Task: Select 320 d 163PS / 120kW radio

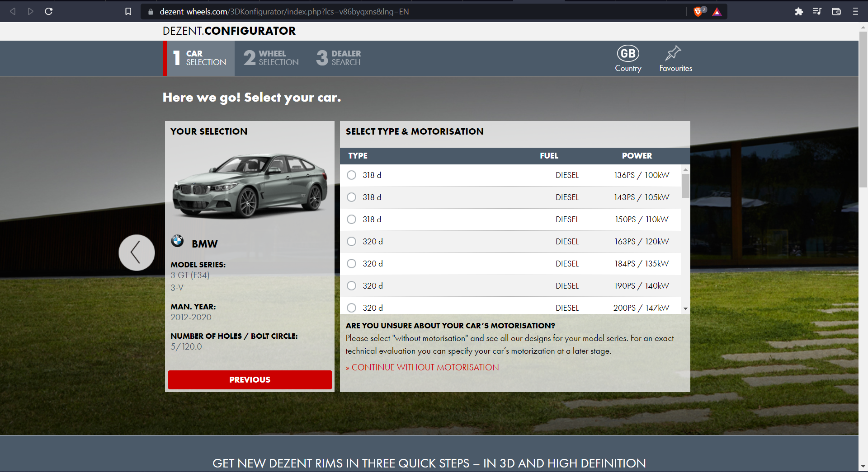Action: click(351, 242)
